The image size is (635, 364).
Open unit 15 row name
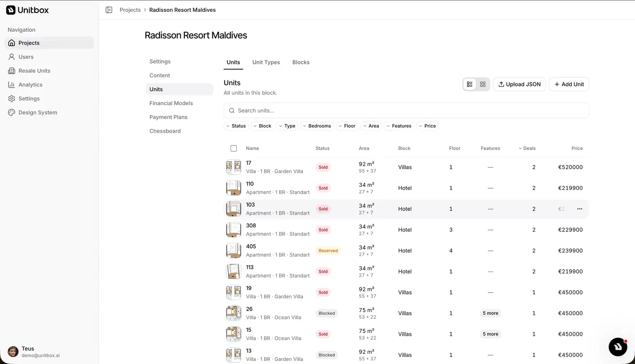249,330
